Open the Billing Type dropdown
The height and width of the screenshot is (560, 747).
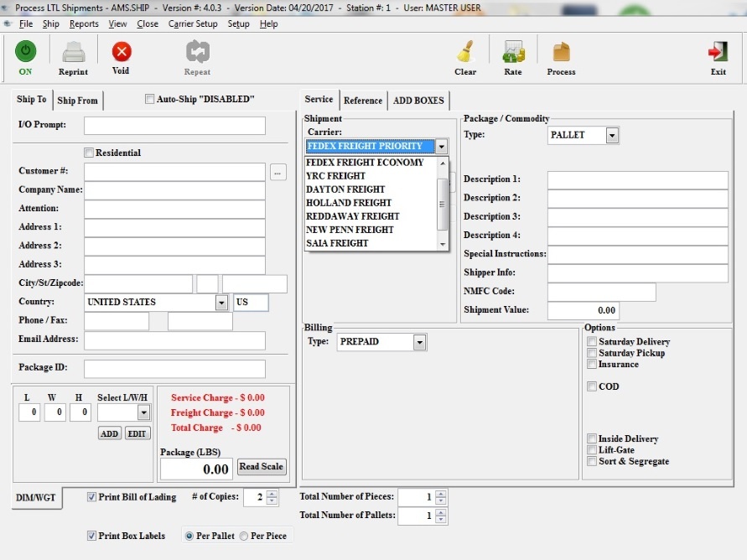pyautogui.click(x=419, y=342)
